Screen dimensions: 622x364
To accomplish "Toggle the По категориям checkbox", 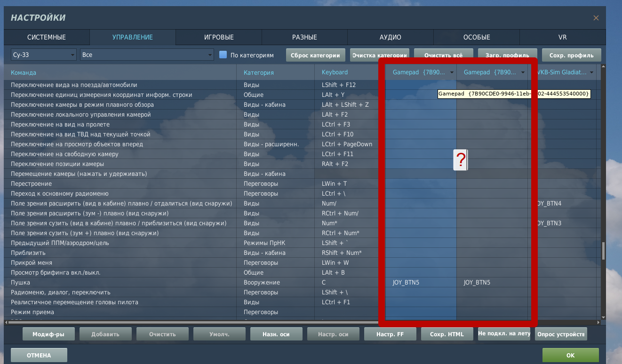I will 223,55.
